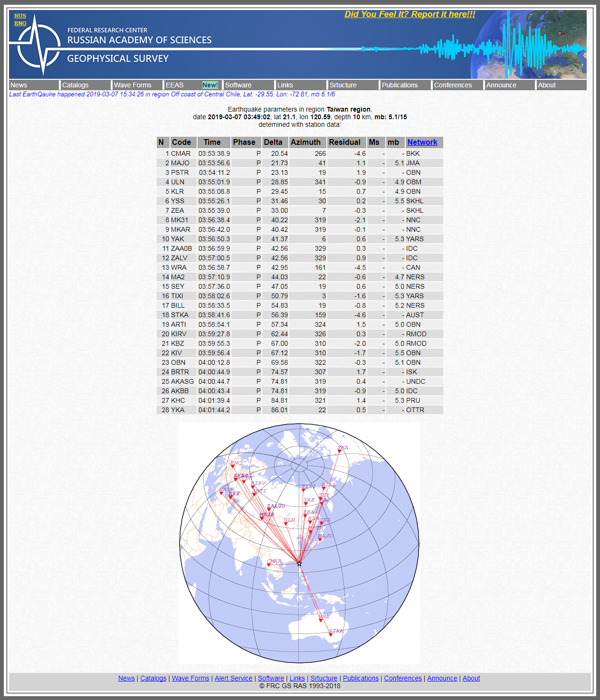Open the Links menu item
Image resolution: width=600 pixels, height=700 pixels.
click(x=301, y=85)
